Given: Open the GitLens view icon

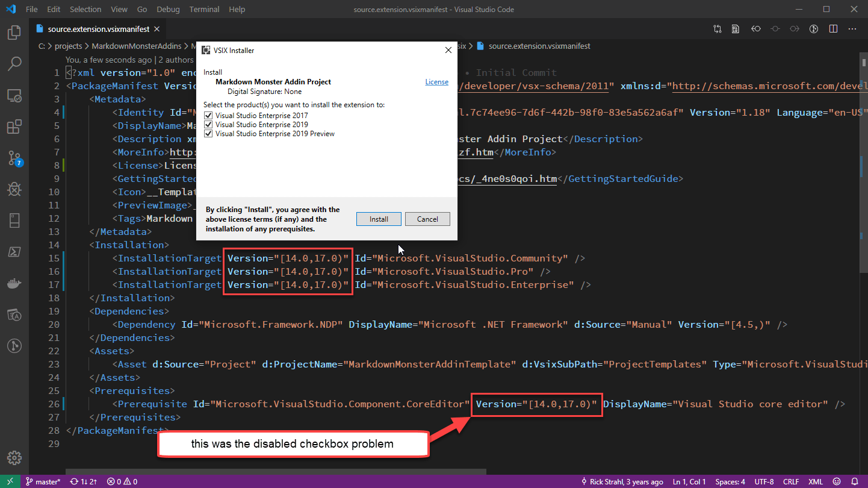Looking at the screenshot, I should [x=14, y=346].
